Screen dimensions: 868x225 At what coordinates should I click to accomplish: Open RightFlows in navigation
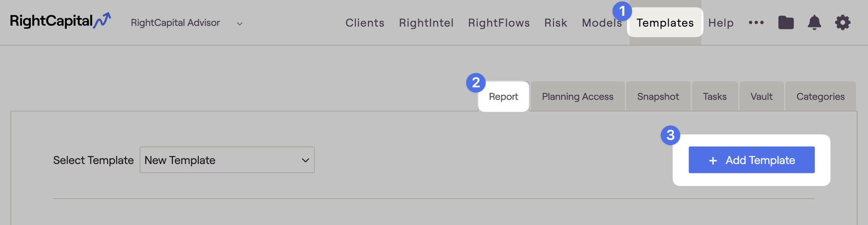[x=499, y=23]
